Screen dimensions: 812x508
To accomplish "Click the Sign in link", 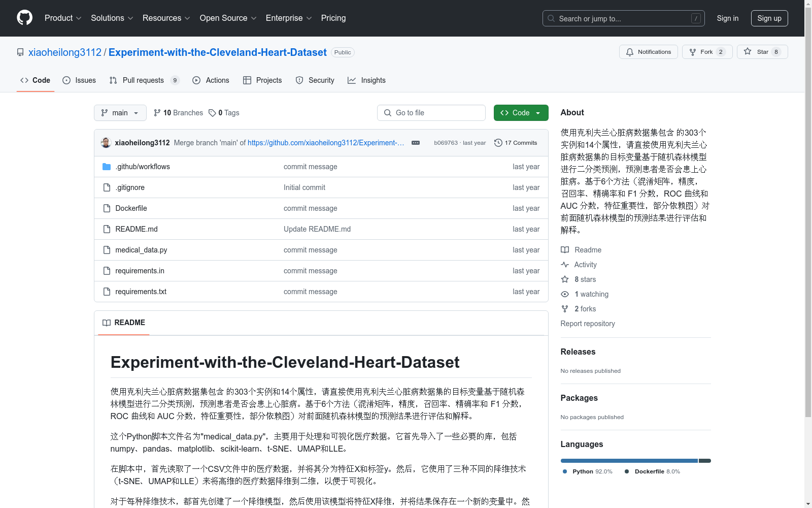I will [x=728, y=18].
